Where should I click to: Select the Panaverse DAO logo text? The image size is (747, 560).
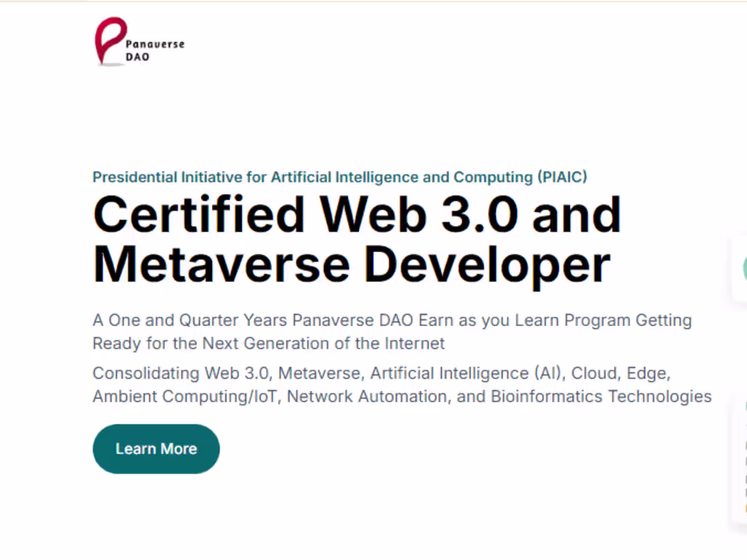155,49
